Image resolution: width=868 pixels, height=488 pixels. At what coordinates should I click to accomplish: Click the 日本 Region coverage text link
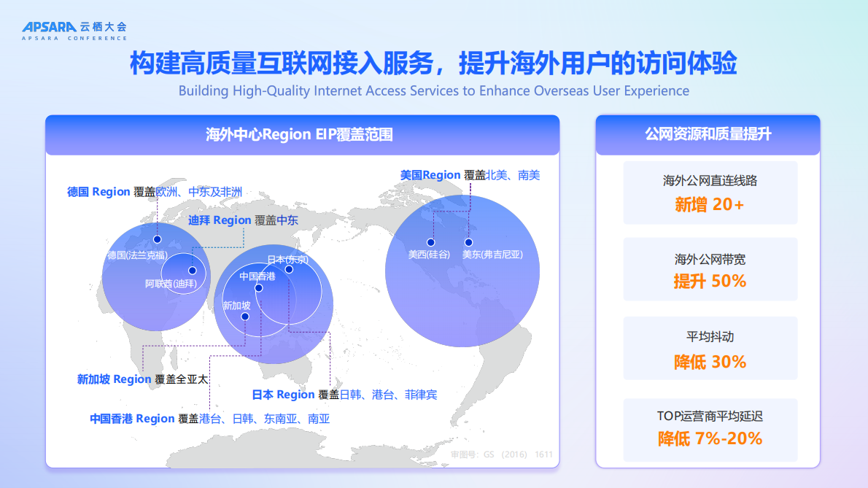pyautogui.click(x=346, y=394)
